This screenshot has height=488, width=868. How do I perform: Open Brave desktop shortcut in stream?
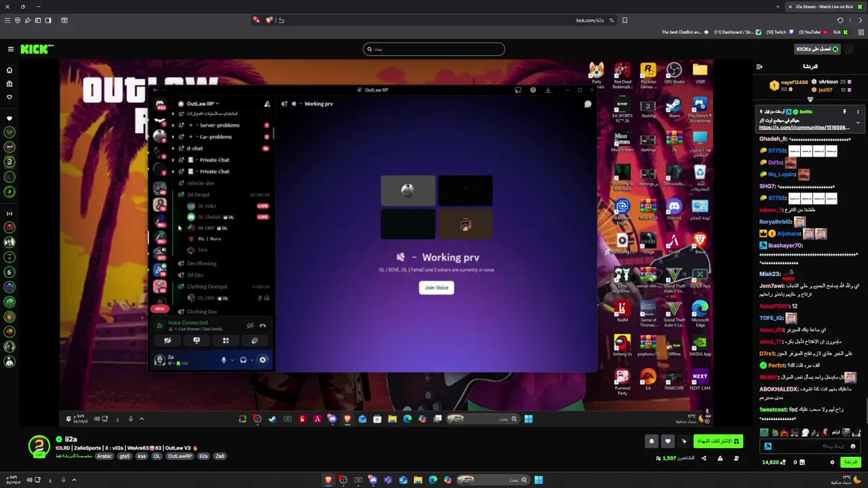click(700, 243)
